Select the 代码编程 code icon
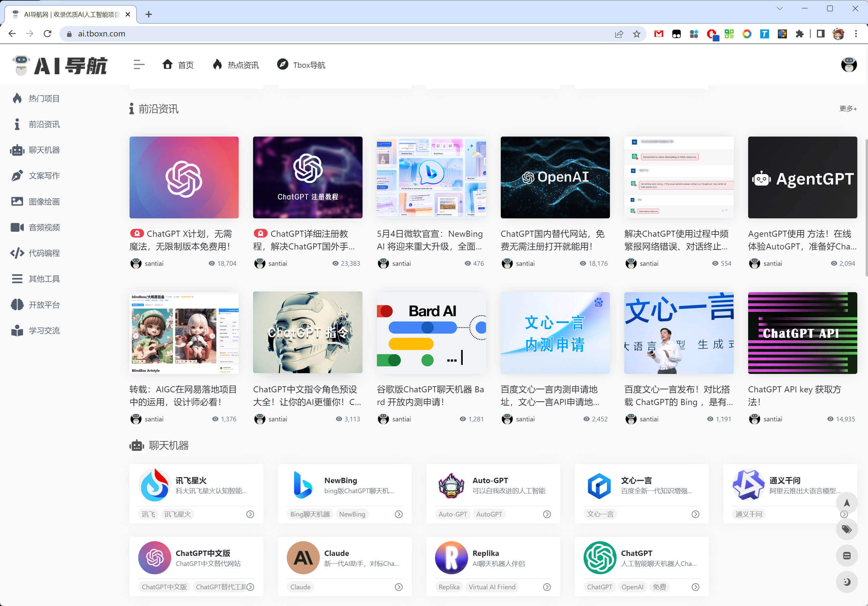Screen dimensions: 868x606 (17, 253)
